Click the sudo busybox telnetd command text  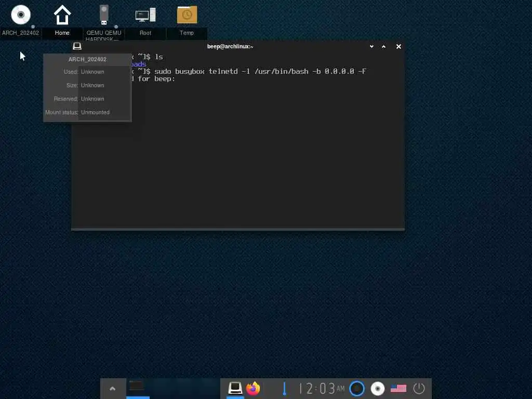tap(261, 71)
